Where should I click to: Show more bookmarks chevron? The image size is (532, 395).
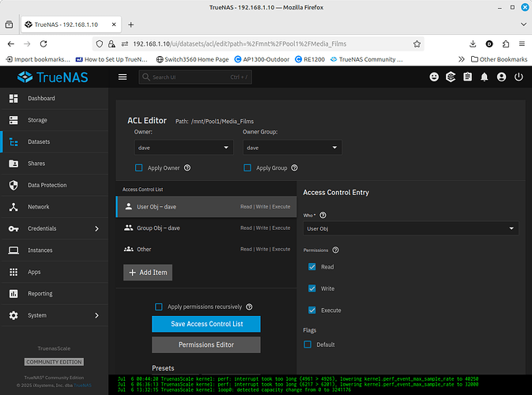(462, 59)
